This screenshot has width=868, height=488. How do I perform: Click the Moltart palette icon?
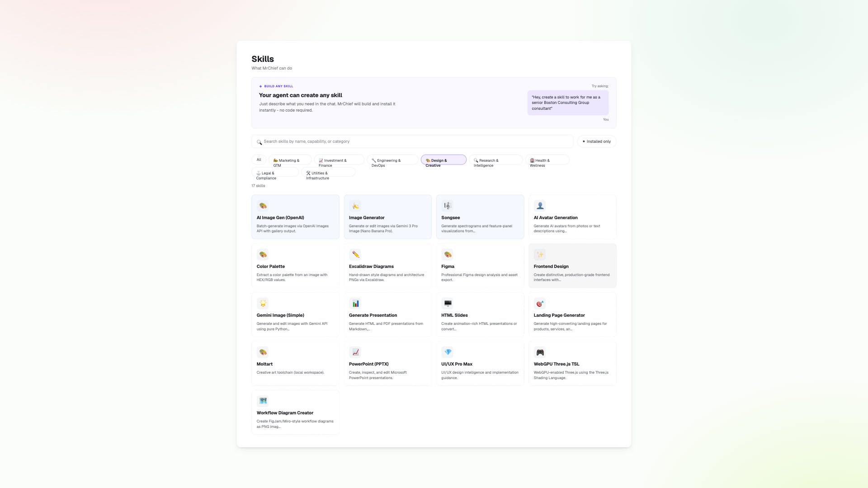pos(263,352)
